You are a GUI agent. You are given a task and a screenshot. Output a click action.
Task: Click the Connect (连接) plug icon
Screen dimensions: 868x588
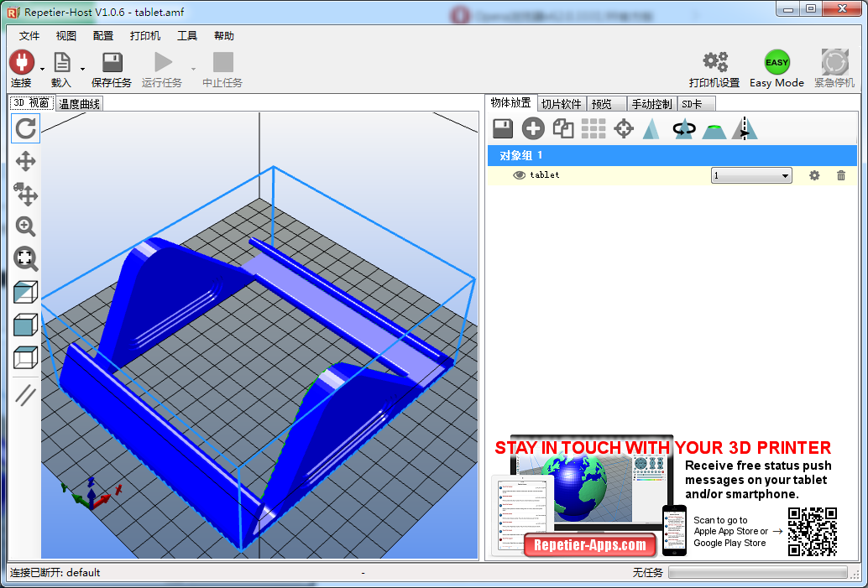pyautogui.click(x=22, y=62)
